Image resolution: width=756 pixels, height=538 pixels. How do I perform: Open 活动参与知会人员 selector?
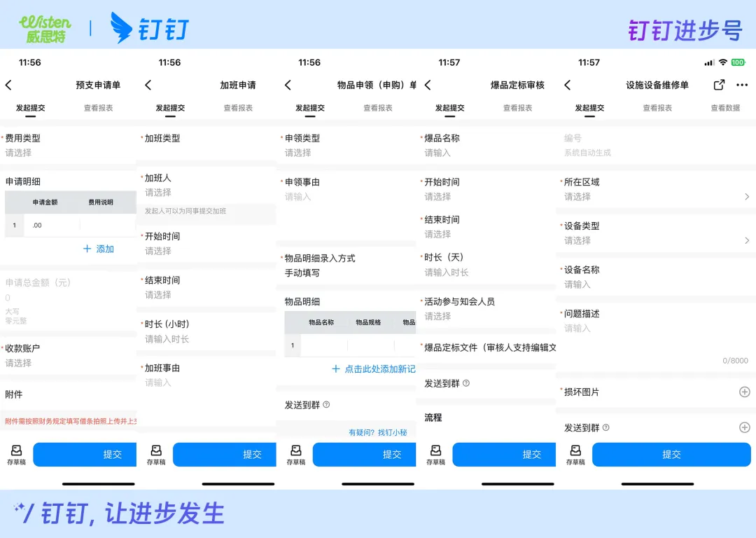pyautogui.click(x=486, y=309)
